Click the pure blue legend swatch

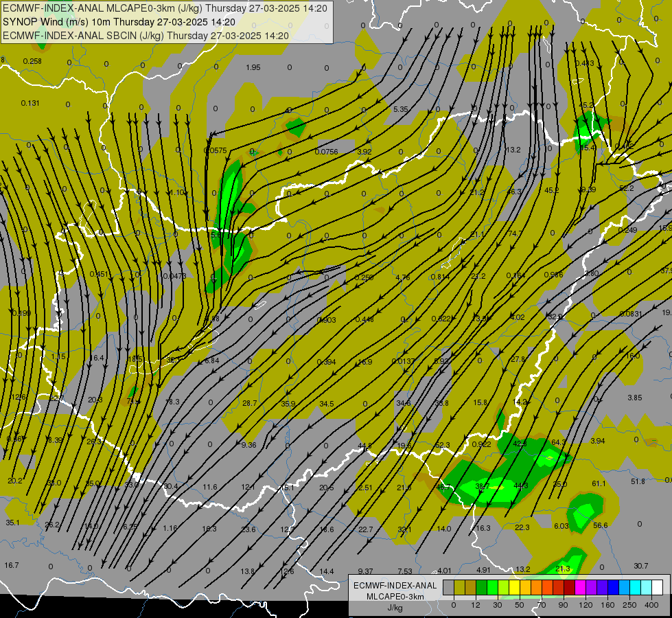tap(614, 587)
